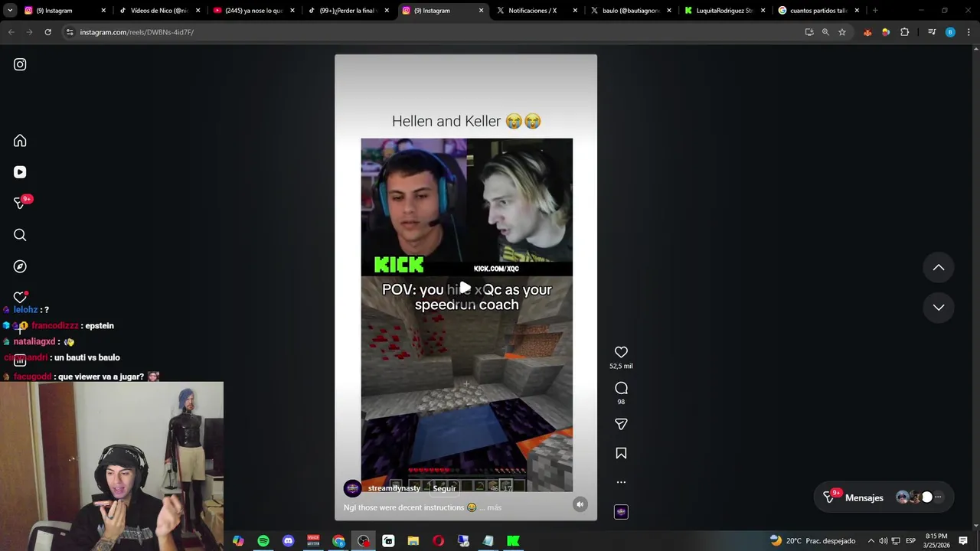Open the streamdynasty profile name
The width and height of the screenshot is (980, 551).
click(394, 488)
